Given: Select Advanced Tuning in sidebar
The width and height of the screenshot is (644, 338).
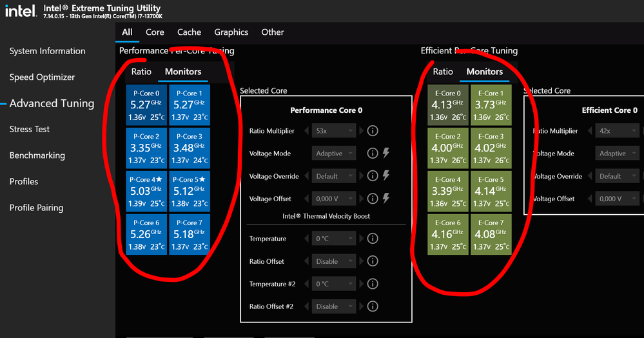Looking at the screenshot, I should [52, 103].
